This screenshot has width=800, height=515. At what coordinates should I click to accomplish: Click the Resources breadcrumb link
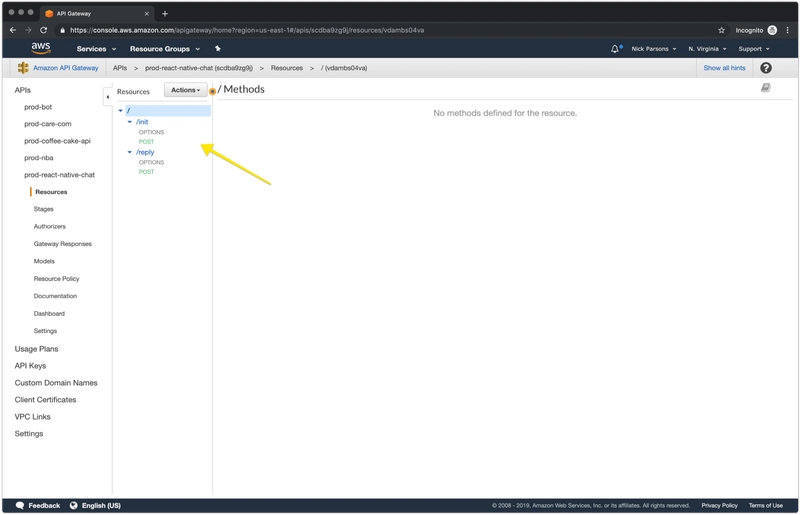[x=287, y=68]
